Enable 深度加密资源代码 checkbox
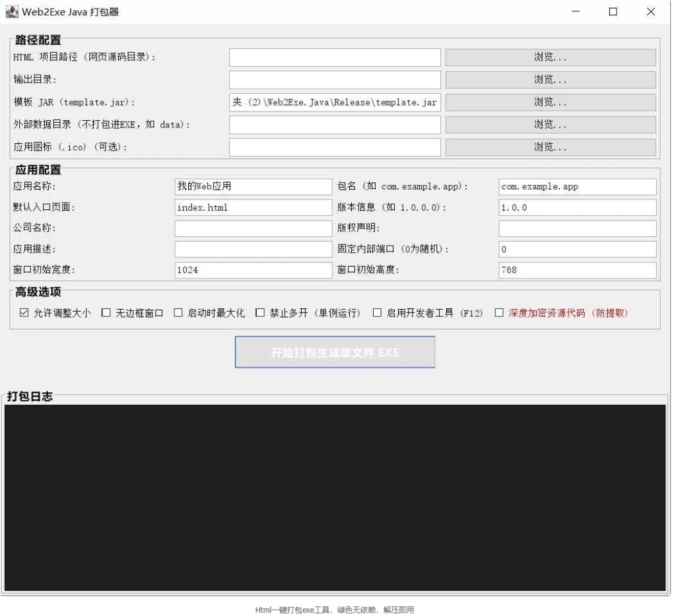Screen dimensions: 676x616 (x=499, y=312)
